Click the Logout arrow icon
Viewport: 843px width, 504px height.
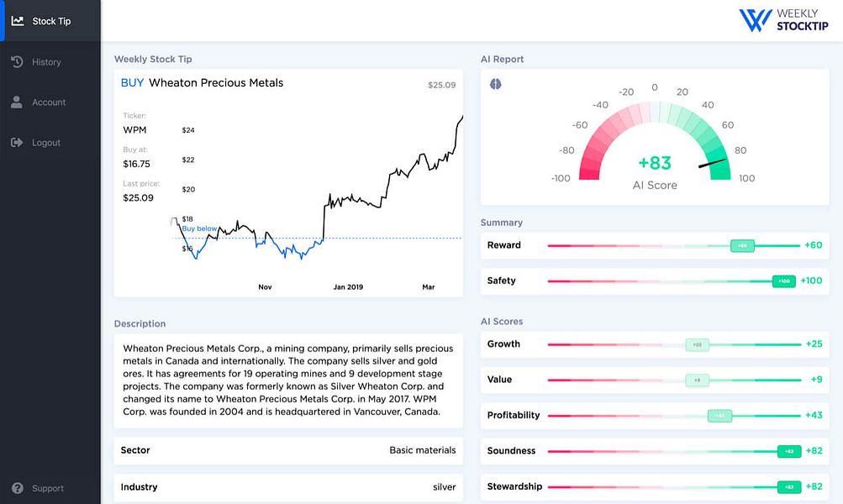[17, 143]
